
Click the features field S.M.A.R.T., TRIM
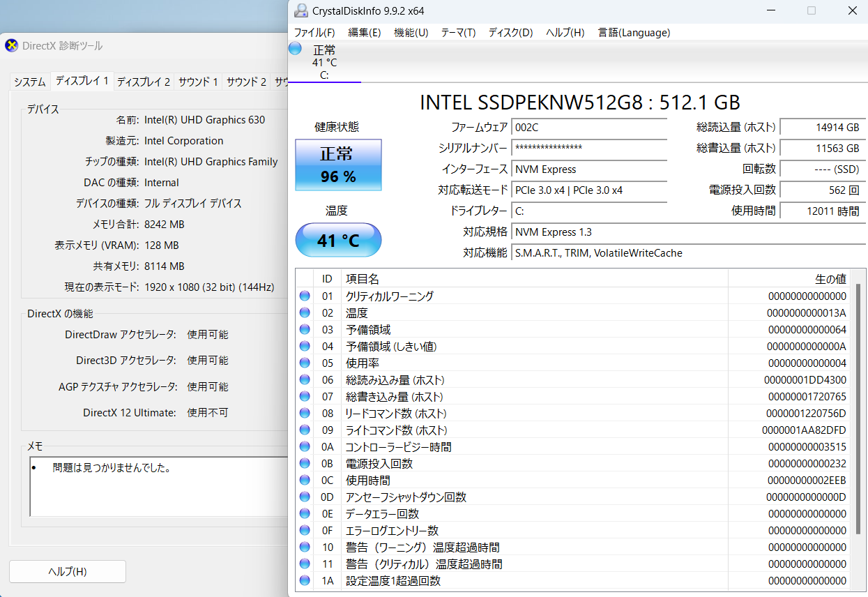coord(689,253)
